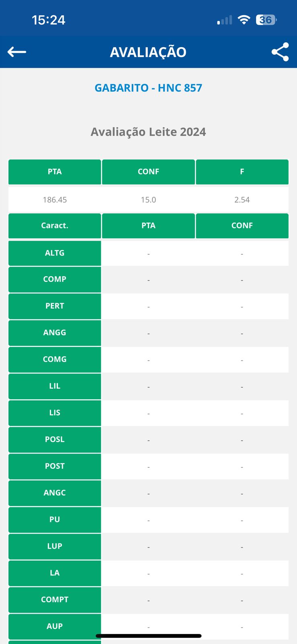Select the PU trait label

(55, 520)
